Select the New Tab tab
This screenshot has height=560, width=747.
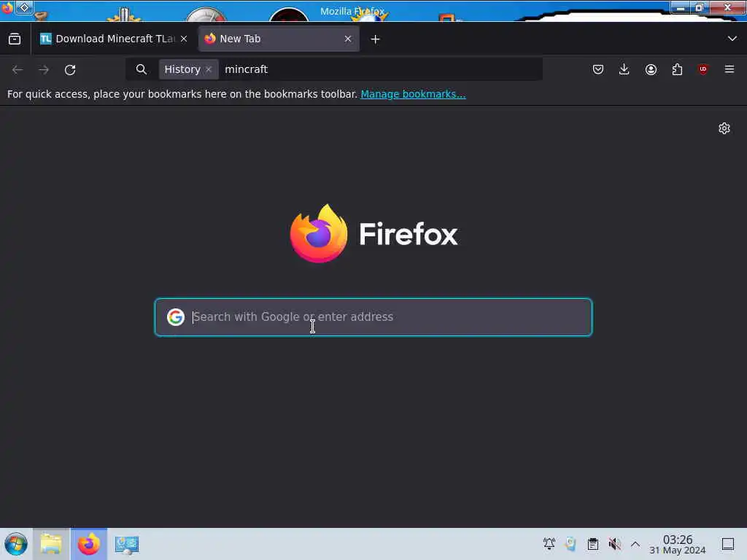(x=279, y=39)
